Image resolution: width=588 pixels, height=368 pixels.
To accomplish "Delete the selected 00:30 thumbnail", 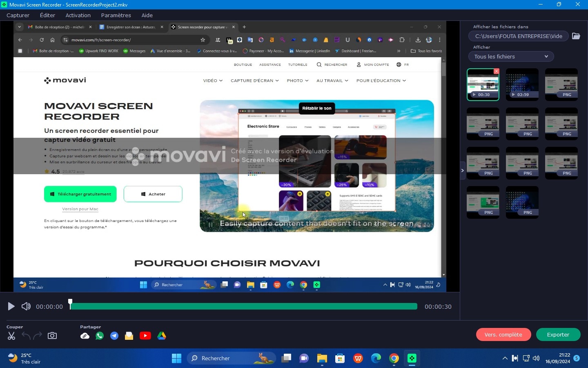I will tap(497, 71).
